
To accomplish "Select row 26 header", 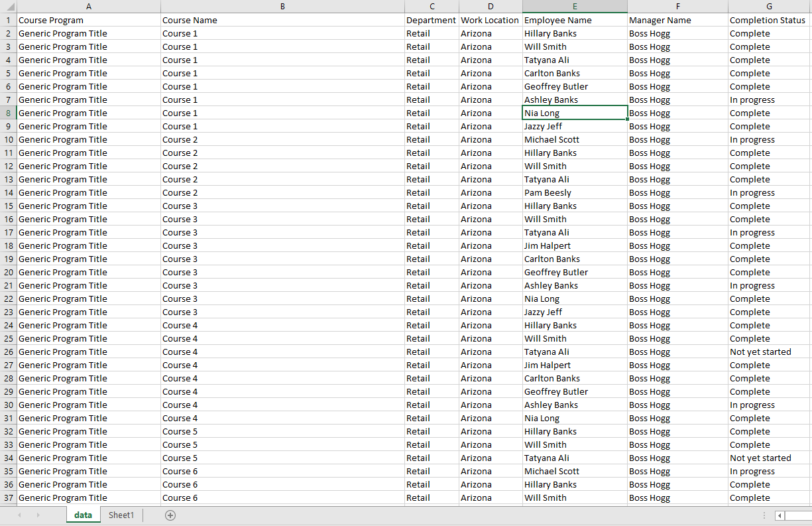I will 8,352.
